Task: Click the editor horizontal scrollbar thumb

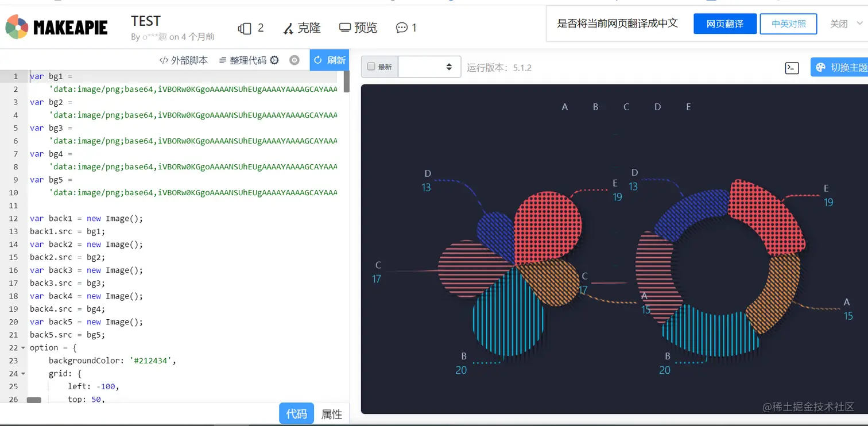Action: [34, 400]
